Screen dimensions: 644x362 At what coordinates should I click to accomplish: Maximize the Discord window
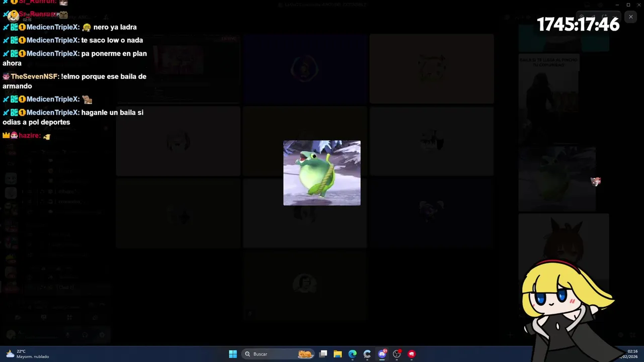point(628,5)
